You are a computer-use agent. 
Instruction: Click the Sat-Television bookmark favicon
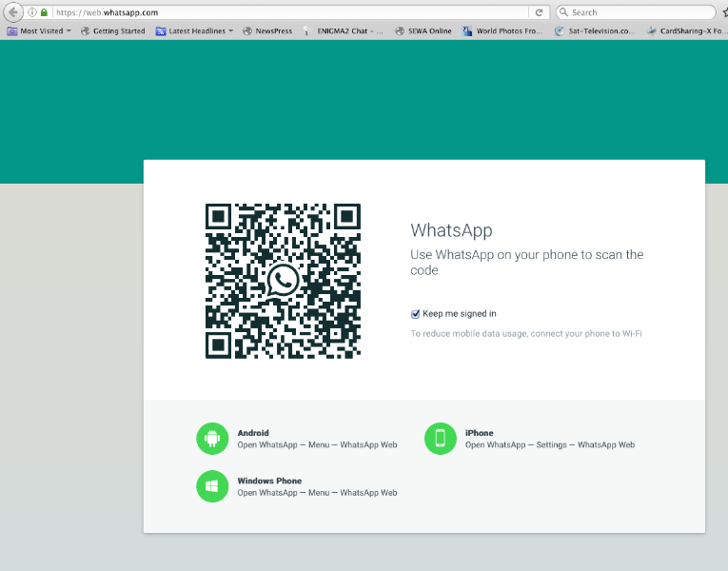[x=560, y=31]
